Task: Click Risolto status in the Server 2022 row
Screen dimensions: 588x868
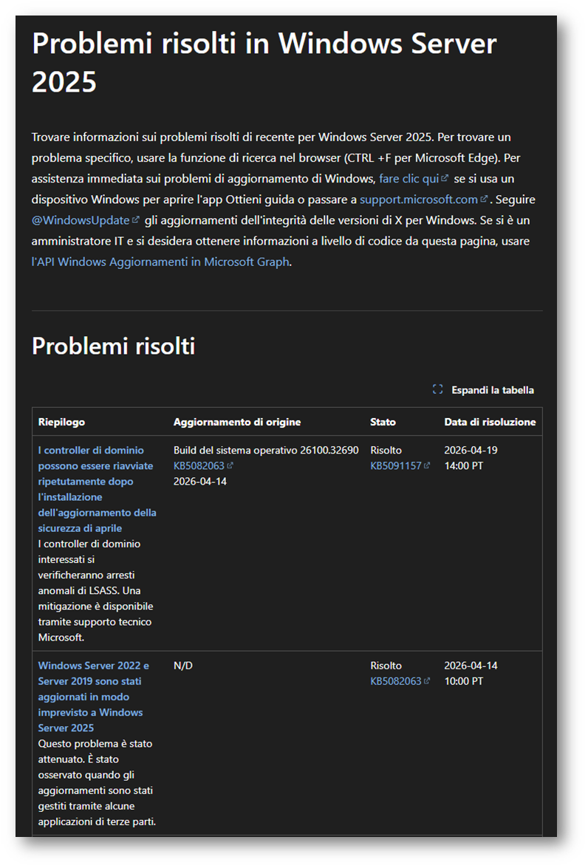Action: [x=386, y=666]
